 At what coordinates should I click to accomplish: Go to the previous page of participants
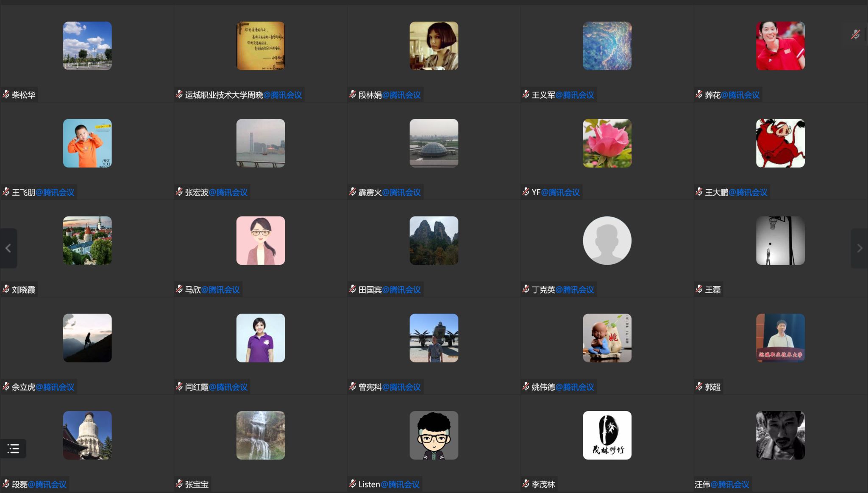(x=8, y=248)
